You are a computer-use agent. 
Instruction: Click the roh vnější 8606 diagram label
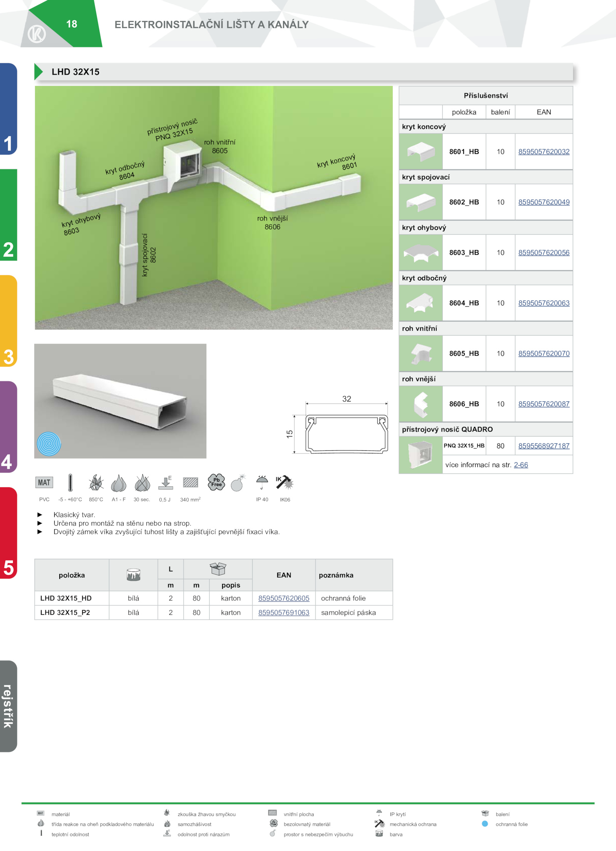tap(272, 222)
